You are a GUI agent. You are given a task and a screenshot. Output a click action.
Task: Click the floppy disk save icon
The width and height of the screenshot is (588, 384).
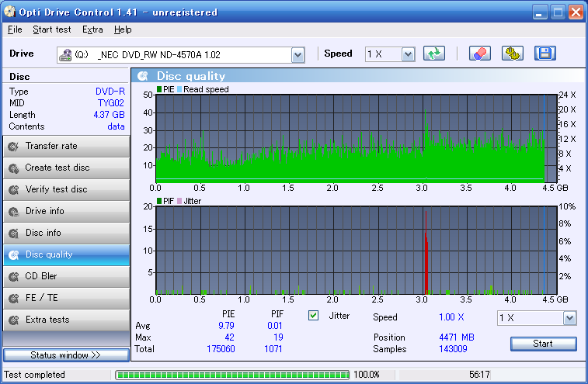545,54
